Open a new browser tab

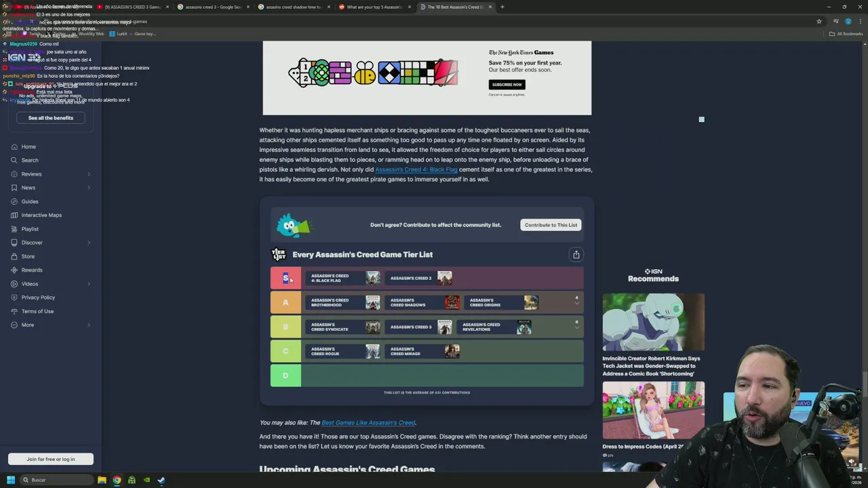[x=502, y=7]
